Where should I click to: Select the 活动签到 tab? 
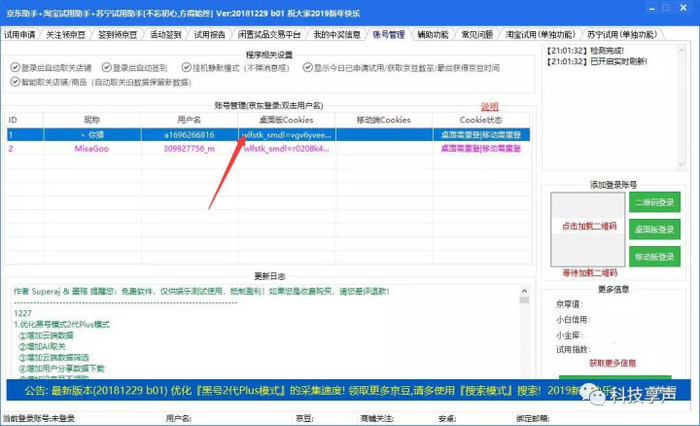[166, 34]
